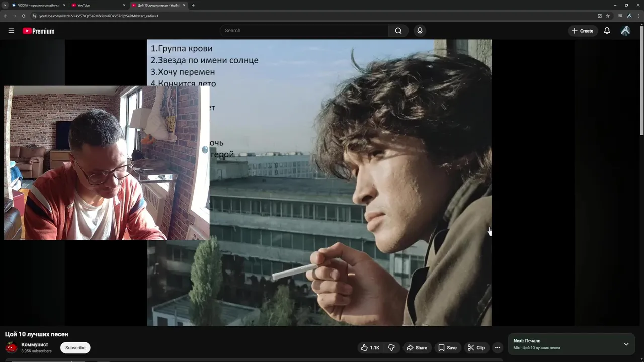Open Chrome profile avatar in toolbar
The height and width of the screenshot is (362, 644).
(x=629, y=16)
